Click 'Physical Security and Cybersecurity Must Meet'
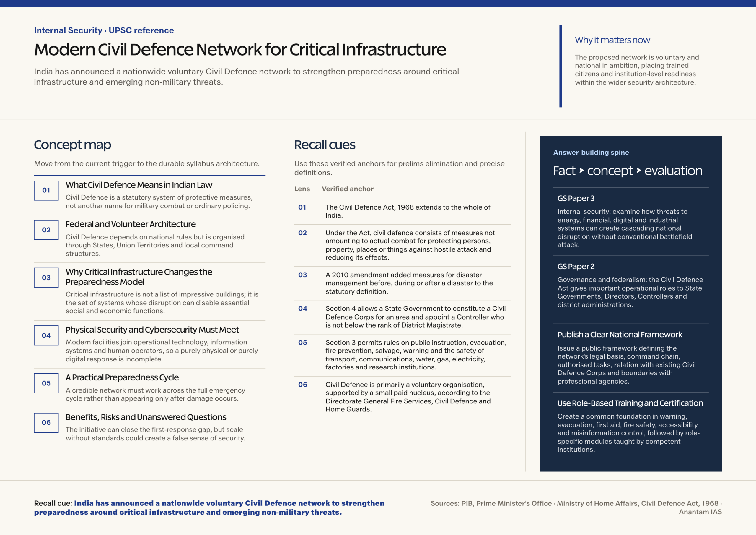Viewport: 756px width, 535px height. 152,330
